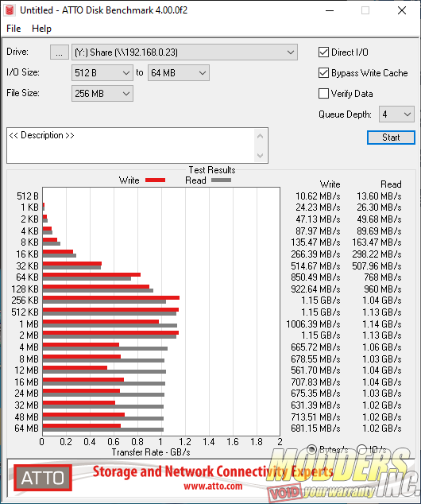Viewport: 421px width, 504px height.
Task: Click the ATTO Disk Benchmark title bar icon
Action: point(10,10)
